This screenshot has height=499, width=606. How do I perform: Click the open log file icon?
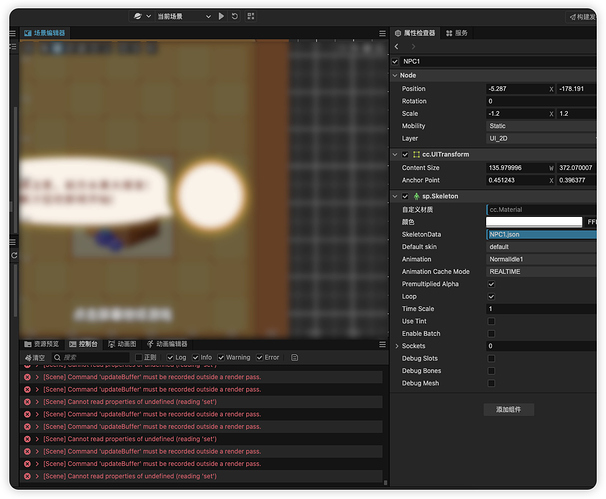tap(294, 358)
